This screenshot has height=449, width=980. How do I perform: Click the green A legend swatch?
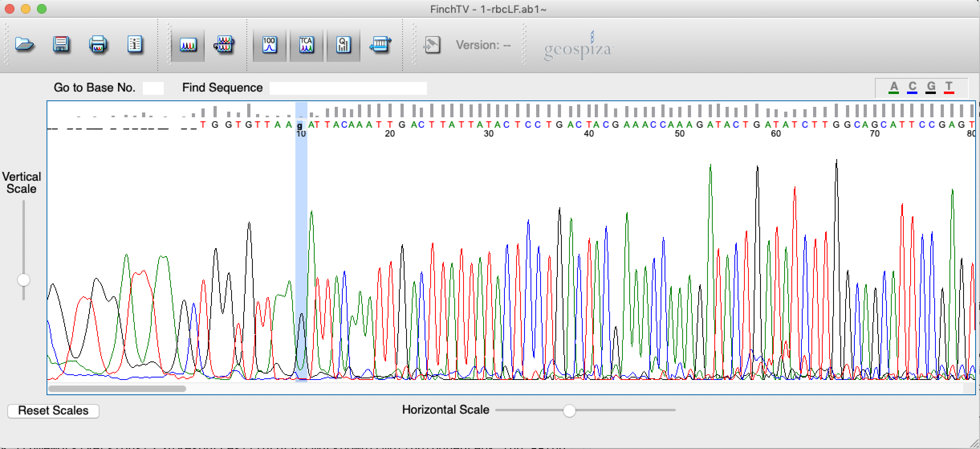(x=894, y=88)
